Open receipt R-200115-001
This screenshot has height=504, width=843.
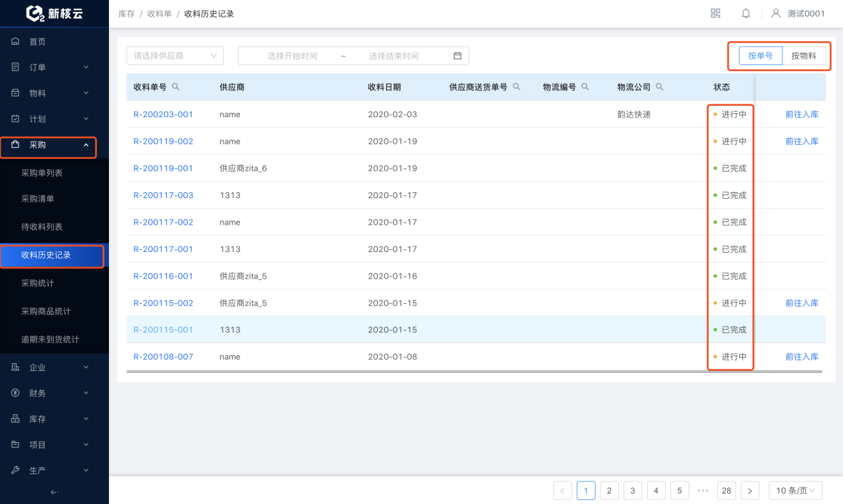pyautogui.click(x=163, y=330)
